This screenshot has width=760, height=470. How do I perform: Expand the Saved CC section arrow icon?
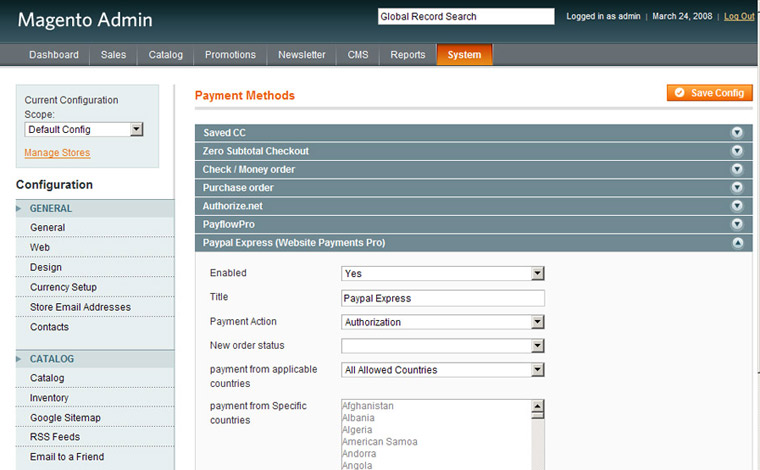(737, 133)
